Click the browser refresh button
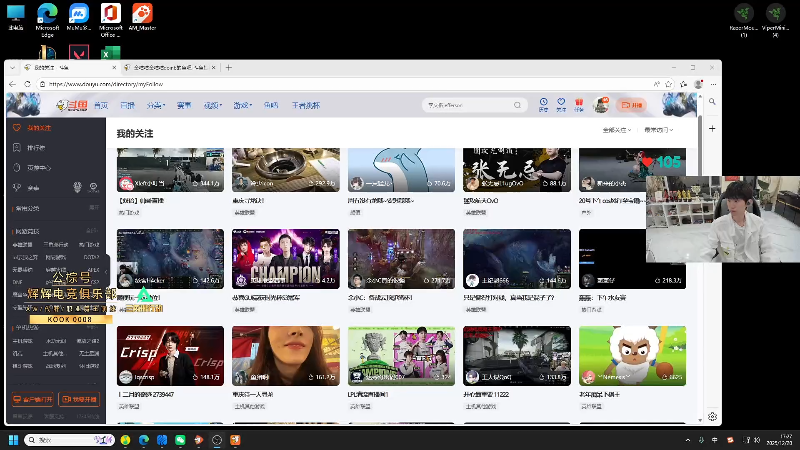800x450 pixels. click(30, 84)
